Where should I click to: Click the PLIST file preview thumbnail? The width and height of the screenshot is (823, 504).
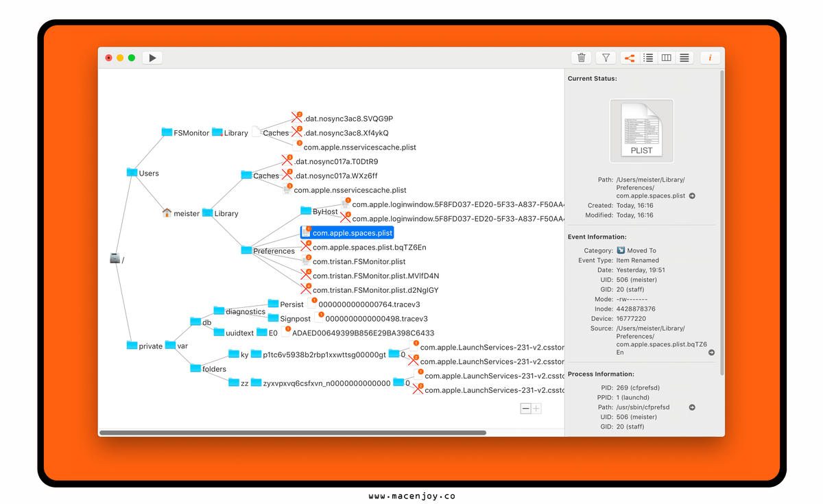pyautogui.click(x=641, y=130)
